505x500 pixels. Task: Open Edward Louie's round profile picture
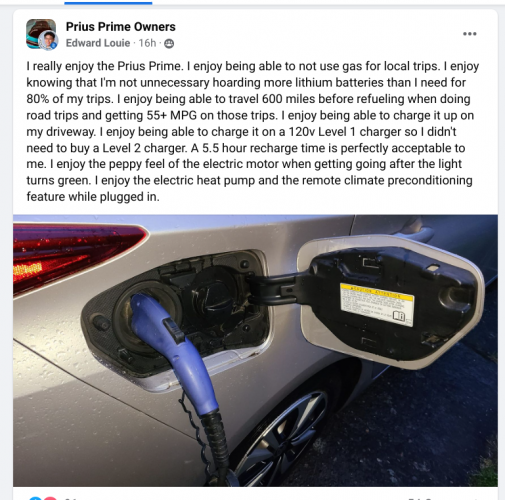(49, 41)
